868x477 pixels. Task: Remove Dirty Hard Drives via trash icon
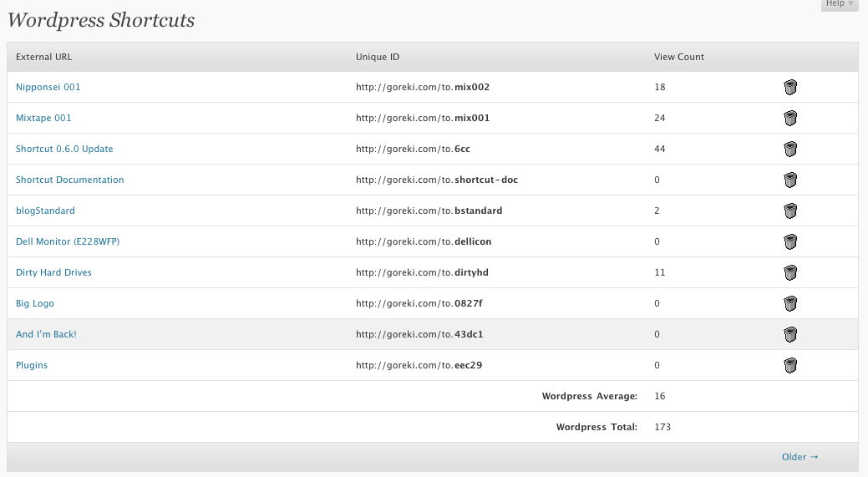[790, 273]
